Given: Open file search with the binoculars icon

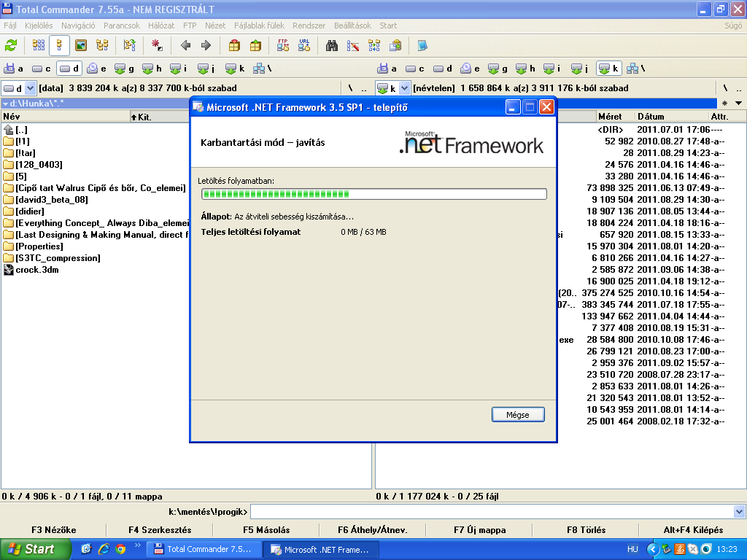Looking at the screenshot, I should [332, 45].
